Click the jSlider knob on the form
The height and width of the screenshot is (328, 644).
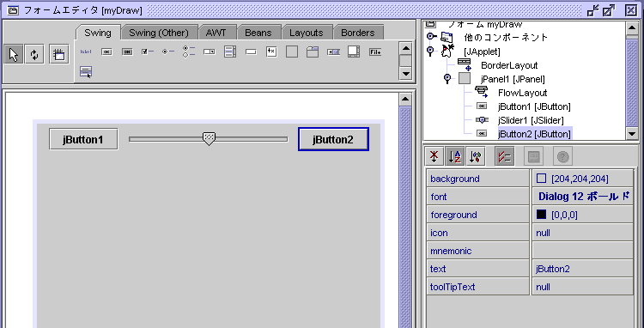(209, 139)
